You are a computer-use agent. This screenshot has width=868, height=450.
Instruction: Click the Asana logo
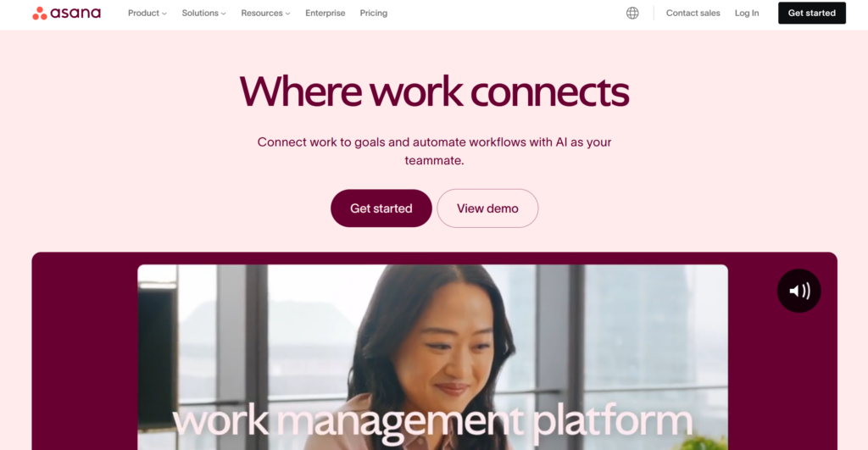66,13
